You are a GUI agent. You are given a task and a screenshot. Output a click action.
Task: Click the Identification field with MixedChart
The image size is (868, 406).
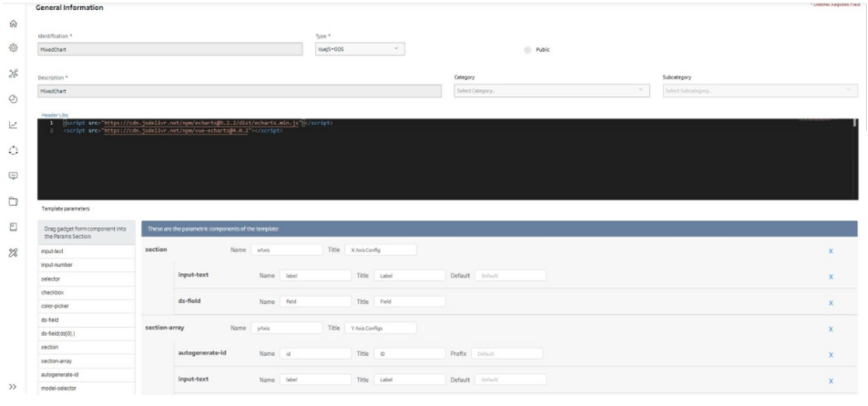click(170, 48)
